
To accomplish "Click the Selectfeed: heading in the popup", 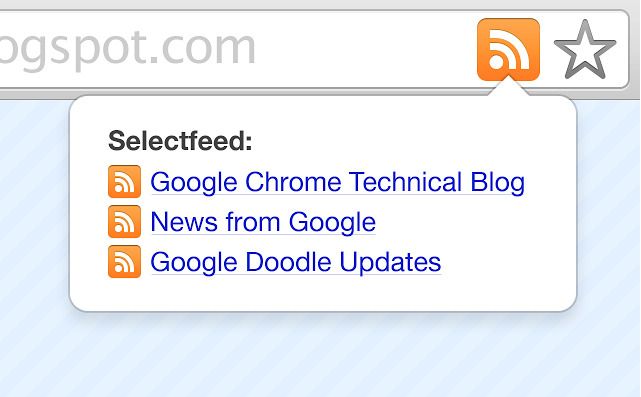I will click(x=180, y=141).
